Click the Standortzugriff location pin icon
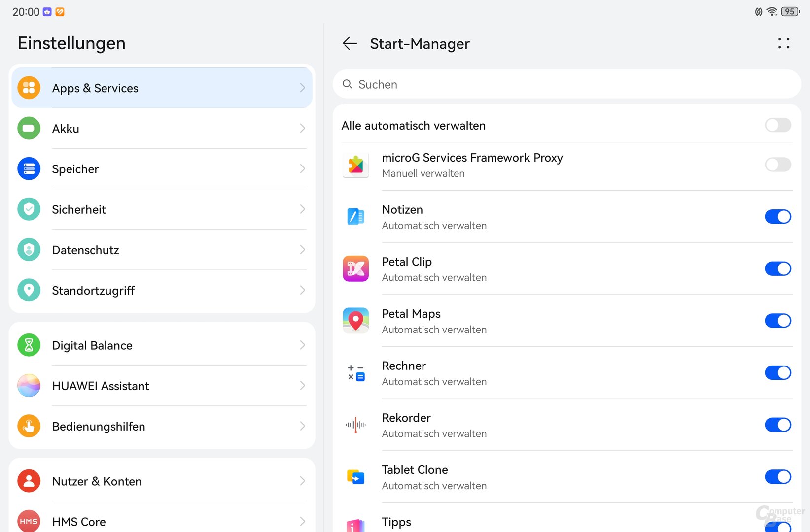810x532 pixels. pos(29,290)
